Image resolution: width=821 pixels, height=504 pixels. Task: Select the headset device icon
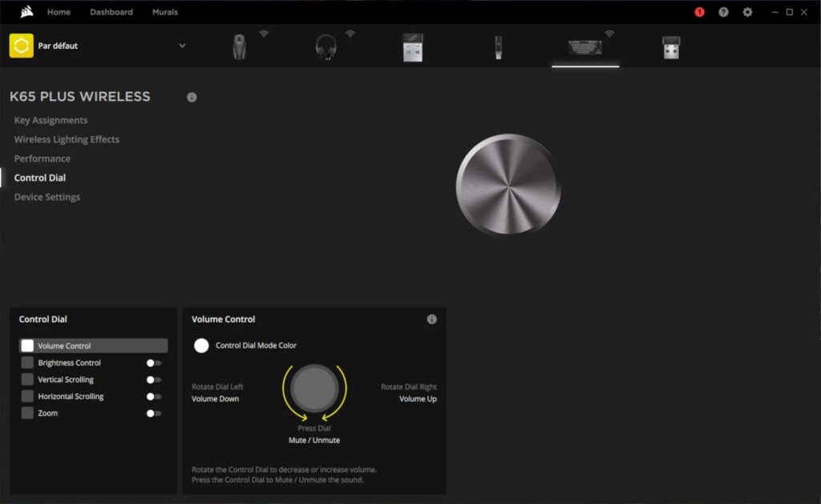(x=326, y=47)
